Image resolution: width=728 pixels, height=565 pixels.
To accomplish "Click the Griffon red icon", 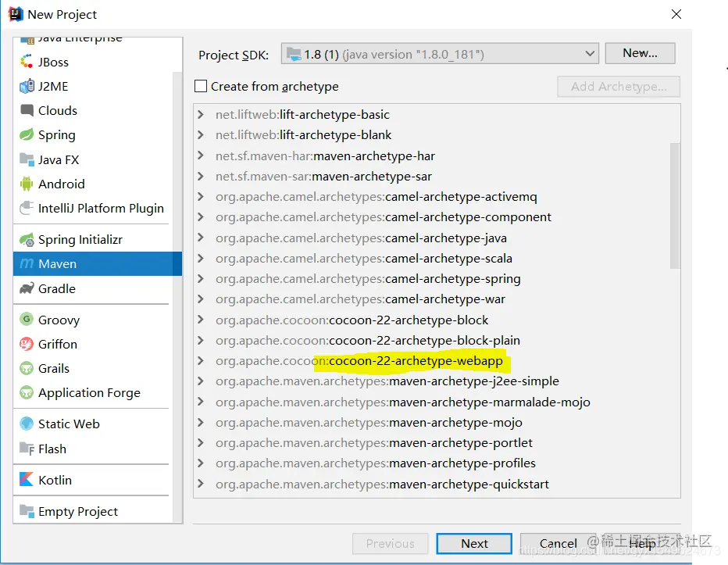I will (27, 344).
